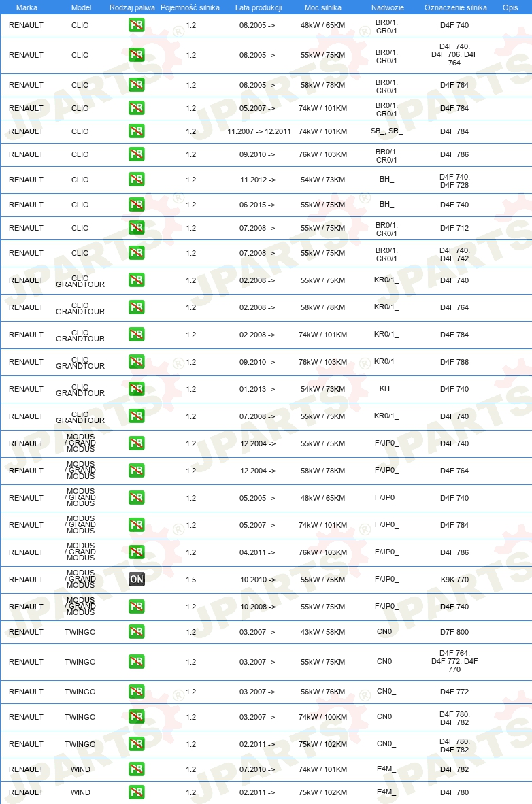Click petrol icon in CLIO 06.2015 row
This screenshot has width=532, height=804.
[137, 205]
